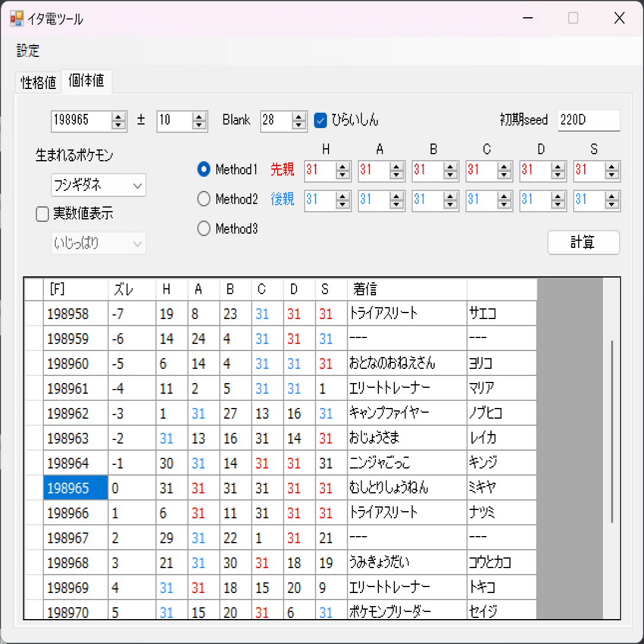Enable the 実数値表示 checkbox

pyautogui.click(x=42, y=214)
